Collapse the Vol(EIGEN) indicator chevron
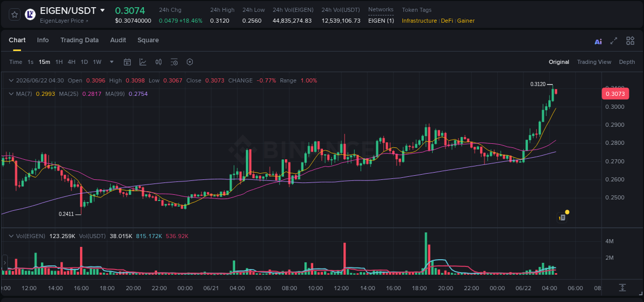The height and width of the screenshot is (302, 644). (x=11, y=236)
